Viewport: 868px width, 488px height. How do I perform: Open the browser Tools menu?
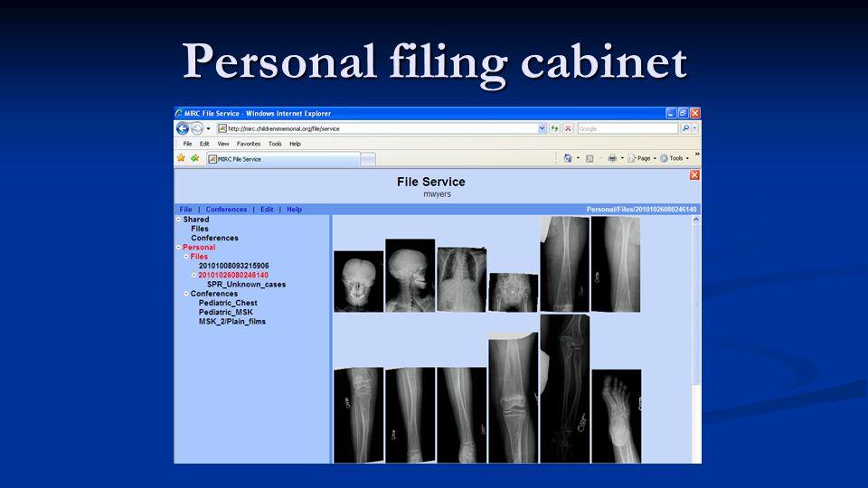point(275,144)
